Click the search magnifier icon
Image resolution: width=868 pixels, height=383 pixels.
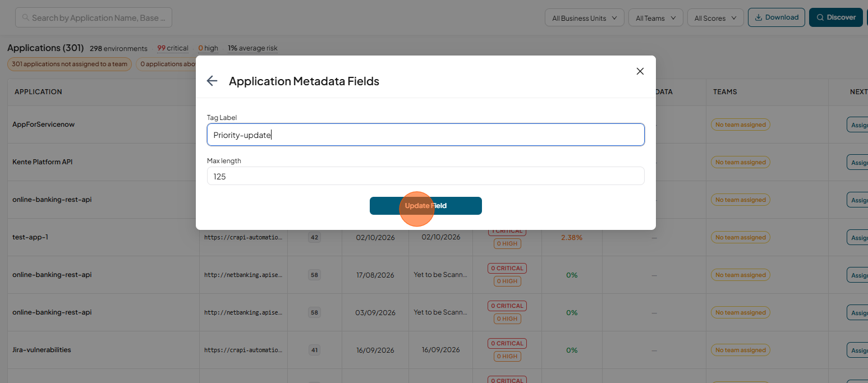point(26,17)
